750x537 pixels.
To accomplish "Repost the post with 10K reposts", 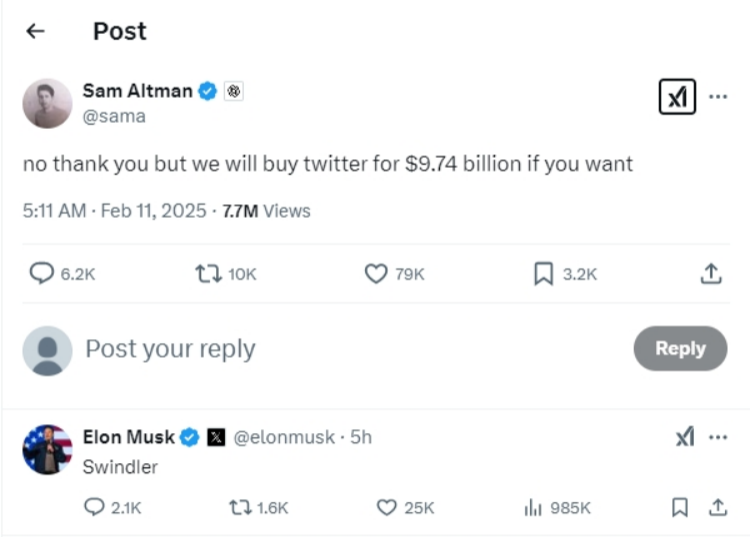I will click(208, 273).
